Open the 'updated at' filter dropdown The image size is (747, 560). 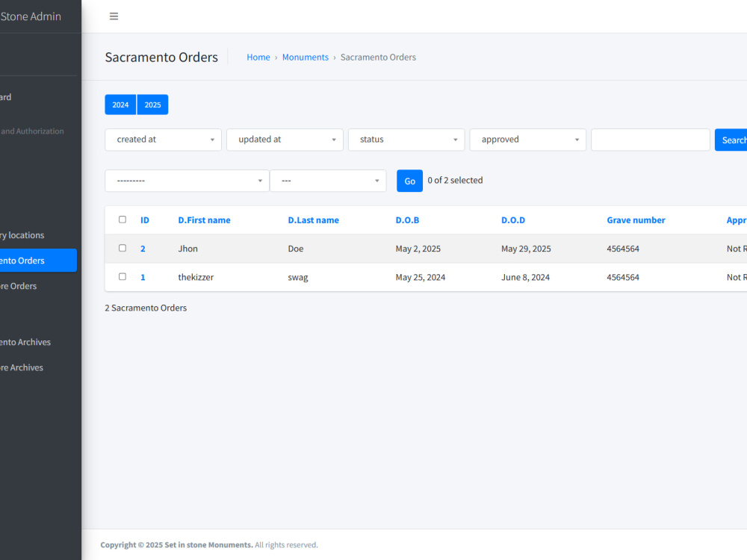click(285, 140)
